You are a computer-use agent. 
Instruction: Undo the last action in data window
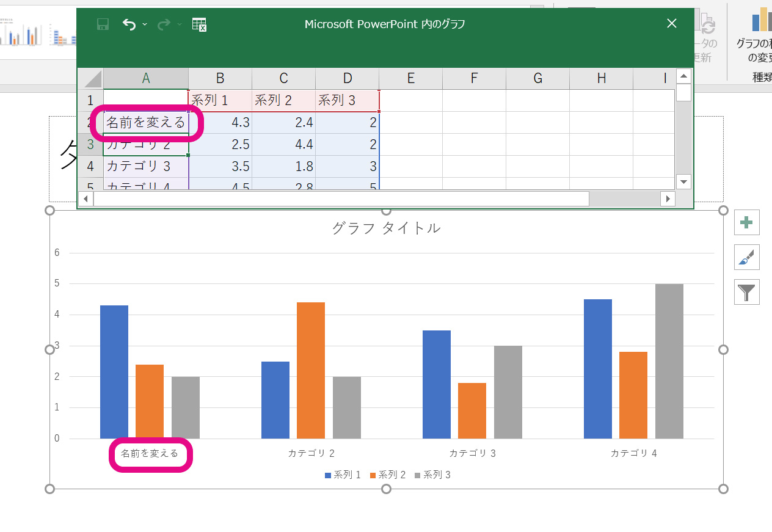point(129,24)
